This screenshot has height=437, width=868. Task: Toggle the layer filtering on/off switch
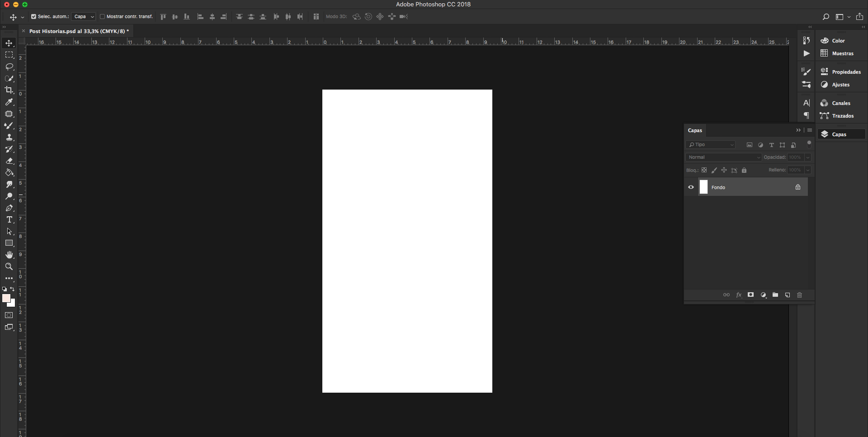click(x=809, y=144)
